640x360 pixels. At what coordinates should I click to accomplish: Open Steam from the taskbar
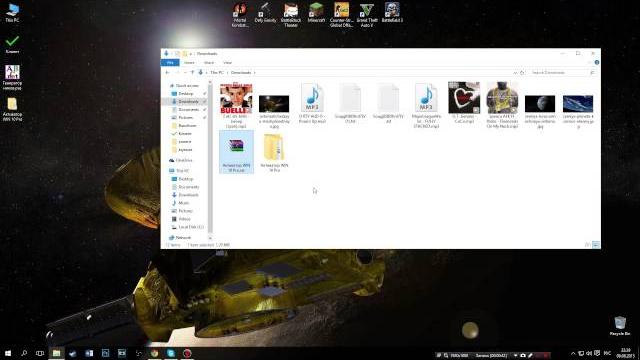pos(73,353)
